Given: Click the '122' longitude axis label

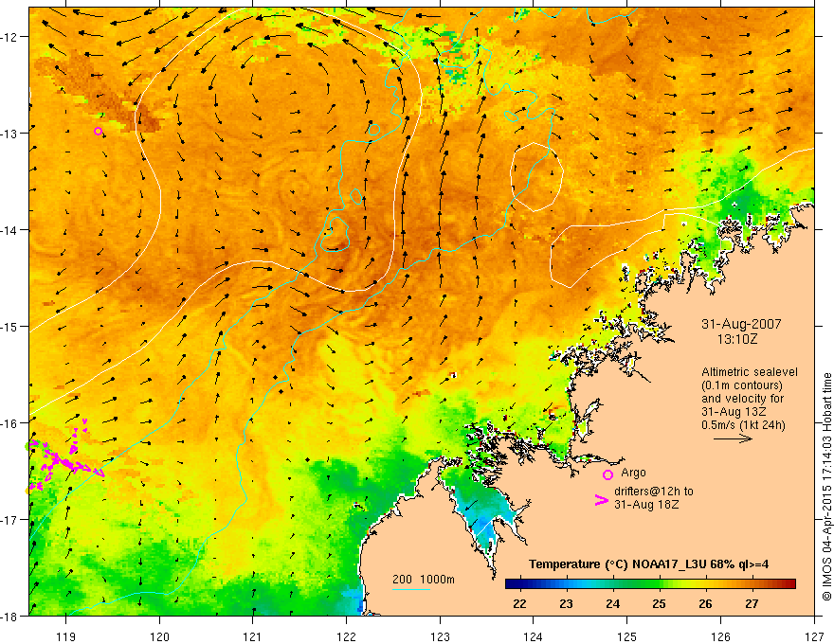Looking at the screenshot, I should (x=346, y=636).
